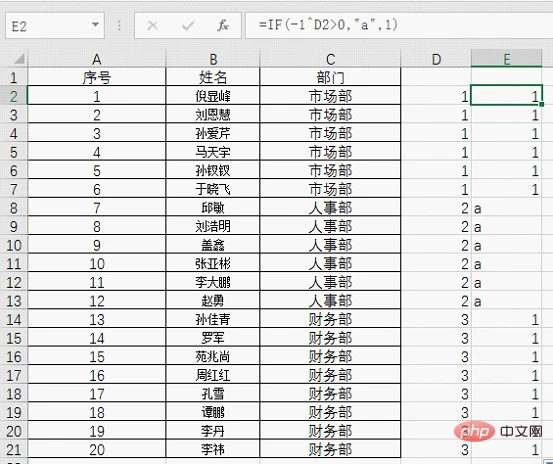Select cell with name 倪显峰
The height and width of the screenshot is (464, 553).
[x=213, y=96]
